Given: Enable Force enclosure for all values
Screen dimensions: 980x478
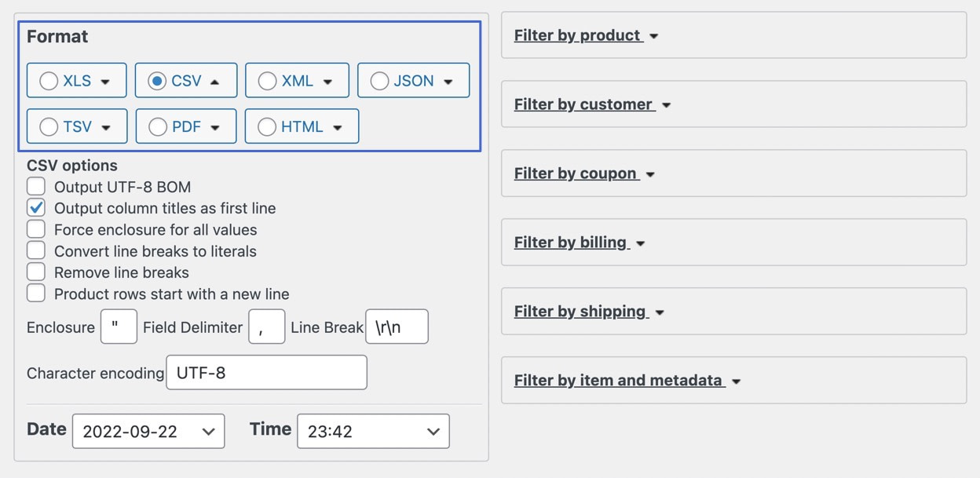Looking at the screenshot, I should point(35,229).
